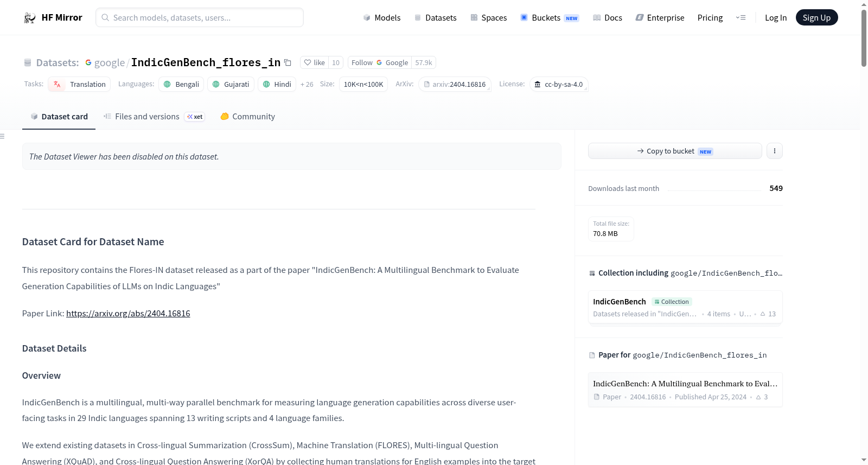Viewport: 868px width, 465px height.
Task: Click the scrollbar down arrow
Action: 864,460
